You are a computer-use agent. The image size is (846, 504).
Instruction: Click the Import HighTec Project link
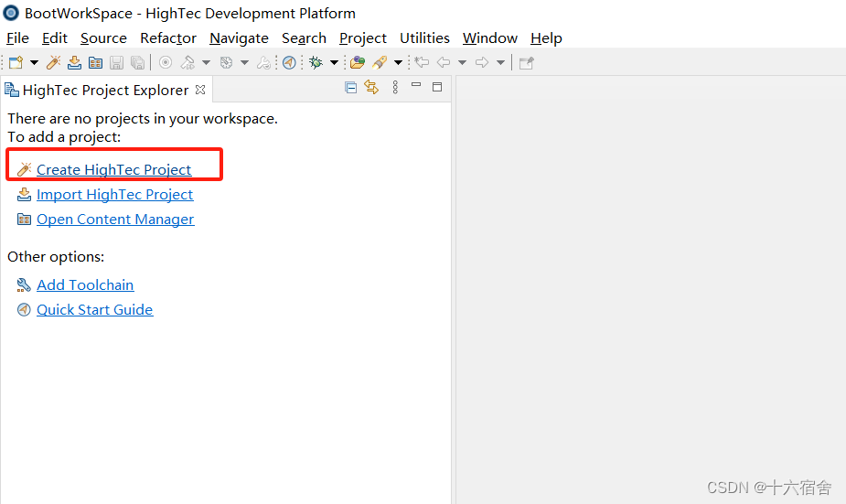[x=115, y=194]
